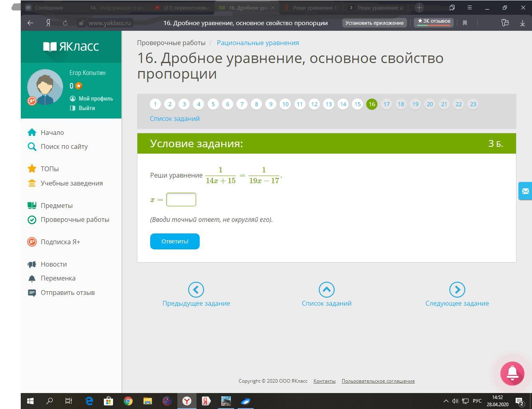Open a new browser tab
Image resolution: width=532 pixels, height=409 pixels.
[x=419, y=8]
